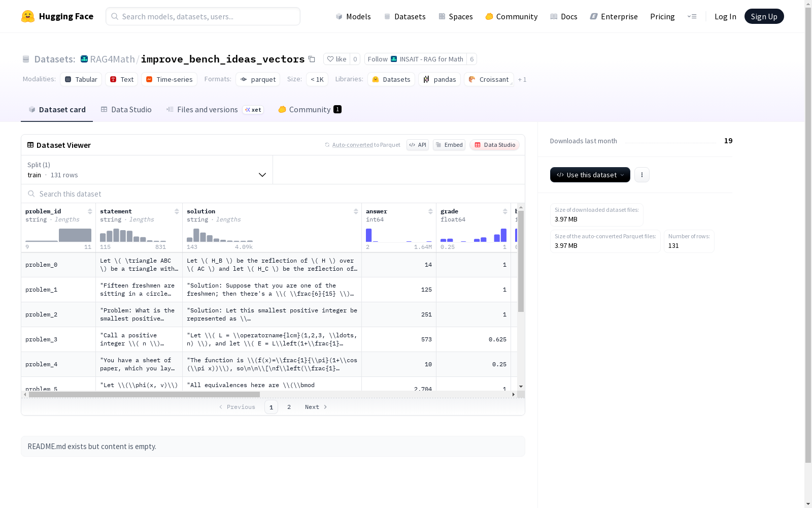Click the table's vertical scrollbar thumb
This screenshot has width=812, height=508.
(521, 261)
